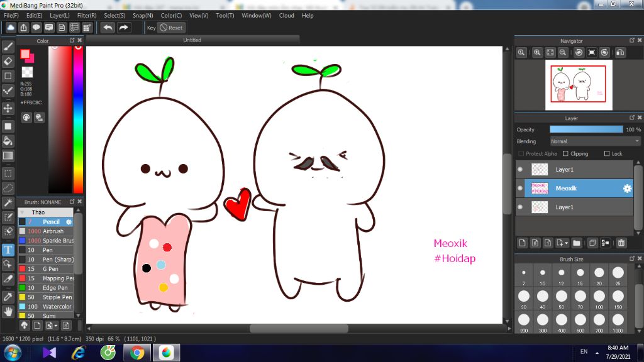
Task: Click the Export share icon in toolbar
Action: [x=23, y=28]
